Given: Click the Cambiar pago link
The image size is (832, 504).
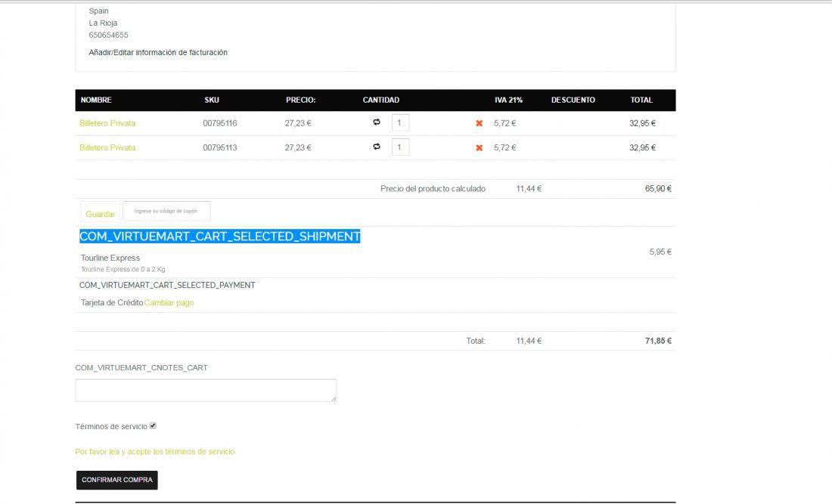Looking at the screenshot, I should point(169,302).
